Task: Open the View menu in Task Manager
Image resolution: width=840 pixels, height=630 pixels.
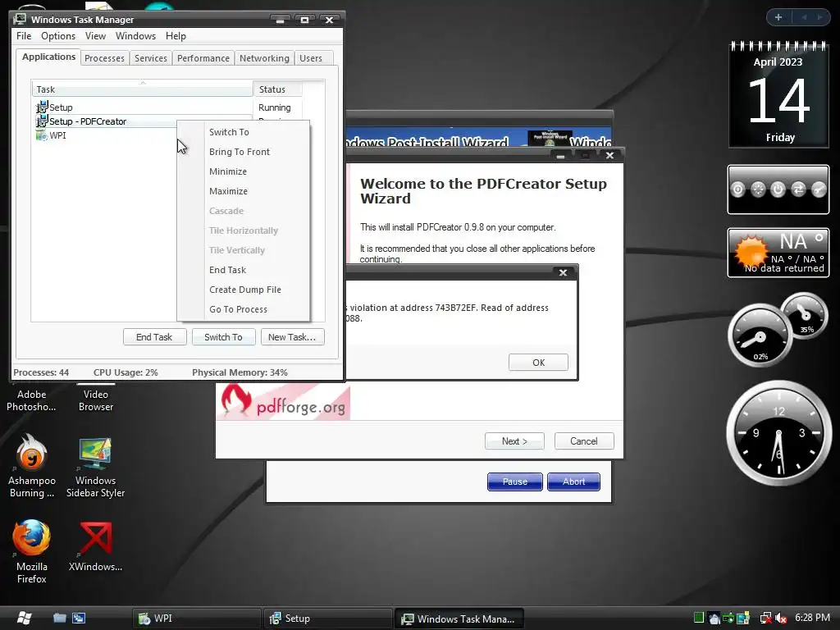Action: [x=95, y=36]
